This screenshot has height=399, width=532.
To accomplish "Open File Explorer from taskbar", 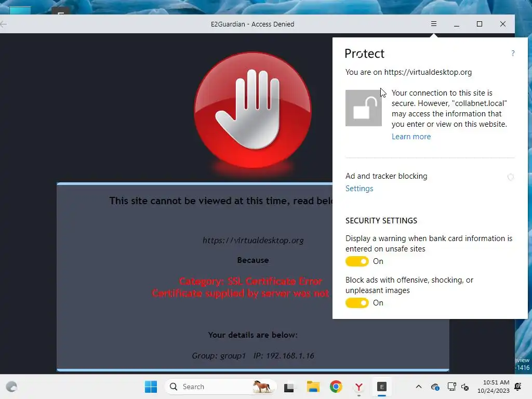I will (313, 387).
